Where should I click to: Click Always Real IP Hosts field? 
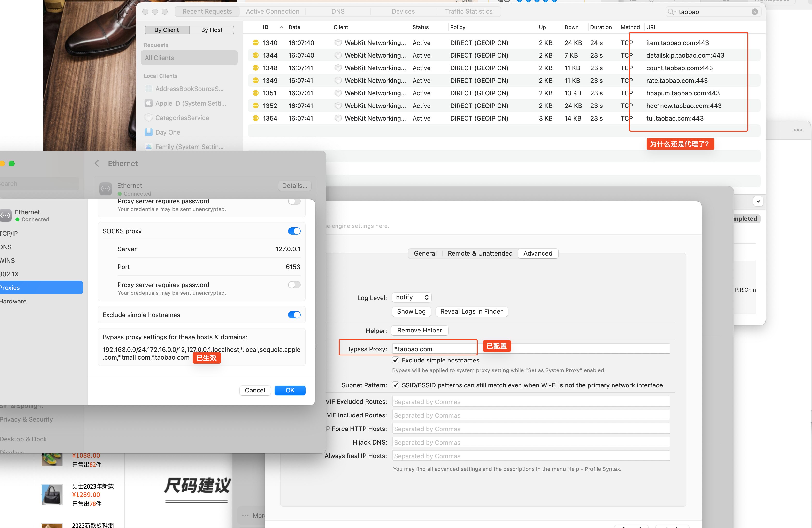531,456
